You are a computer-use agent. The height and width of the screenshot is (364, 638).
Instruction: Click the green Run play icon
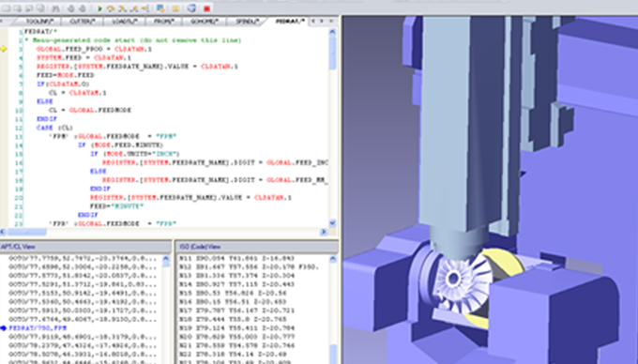click(100, 8)
